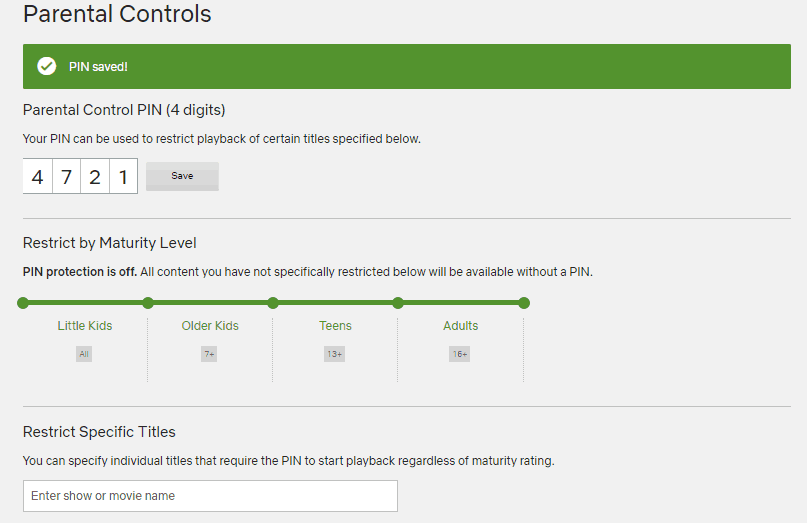Image resolution: width=807 pixels, height=523 pixels.
Task: Select the fourth PIN digit box showing 1
Action: coord(123,177)
